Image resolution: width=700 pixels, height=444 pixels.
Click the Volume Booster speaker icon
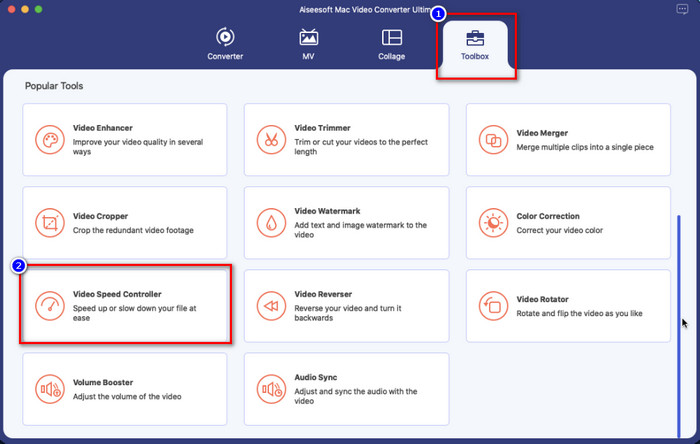tap(50, 389)
